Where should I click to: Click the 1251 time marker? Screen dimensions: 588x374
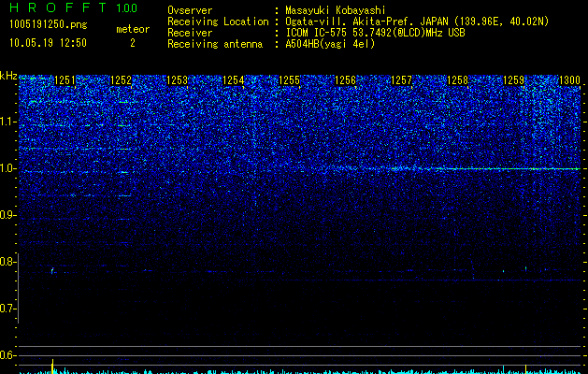click(x=65, y=80)
